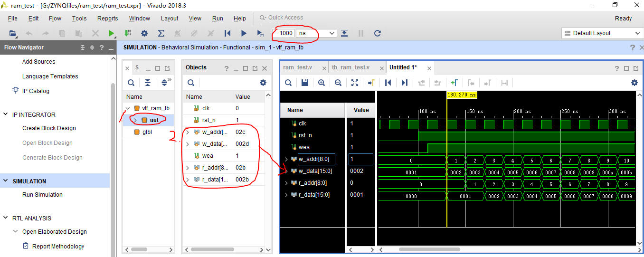
Task: Click waveform Zoom Fit icon
Action: pyautogui.click(x=355, y=83)
